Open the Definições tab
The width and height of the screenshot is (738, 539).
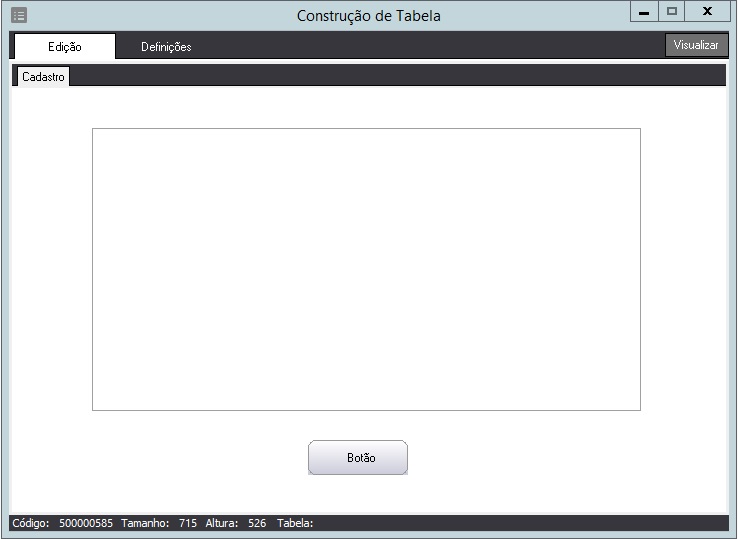click(166, 47)
